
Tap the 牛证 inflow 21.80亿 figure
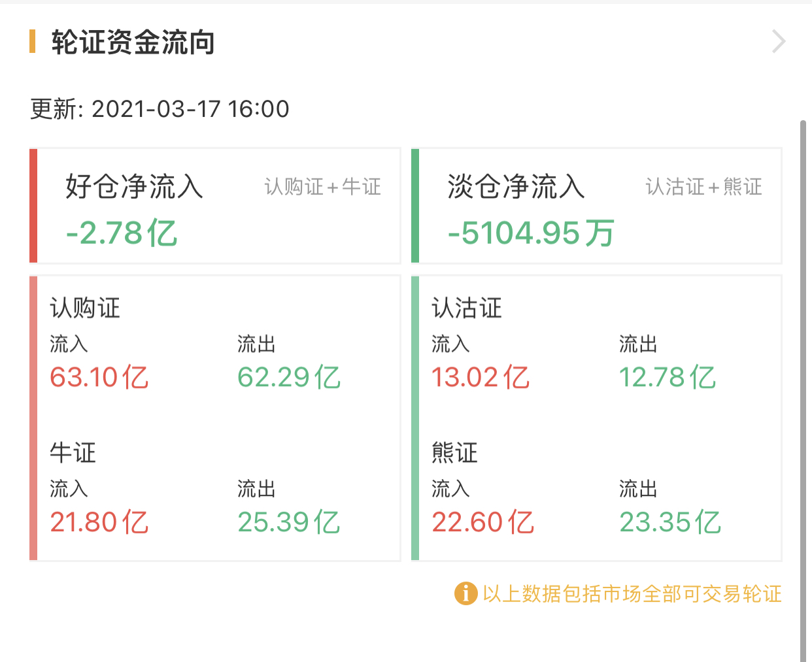point(99,522)
